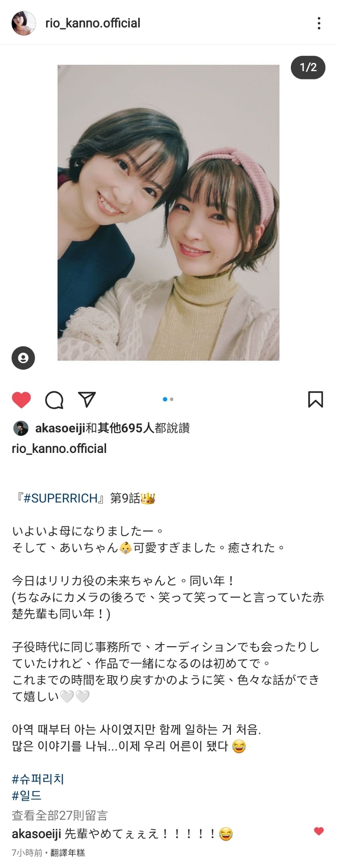The width and height of the screenshot is (337, 868).
Task: Toggle the red heart like button
Action: point(21,400)
